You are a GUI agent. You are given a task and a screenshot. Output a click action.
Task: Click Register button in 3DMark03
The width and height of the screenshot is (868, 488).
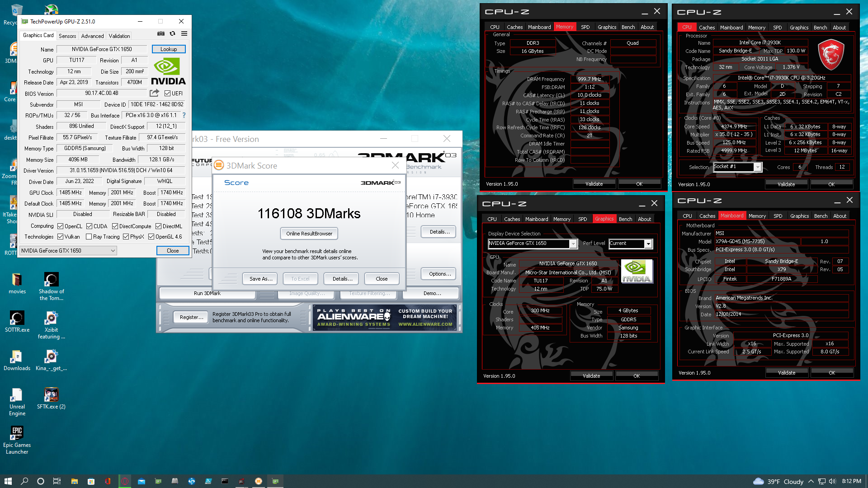click(192, 317)
